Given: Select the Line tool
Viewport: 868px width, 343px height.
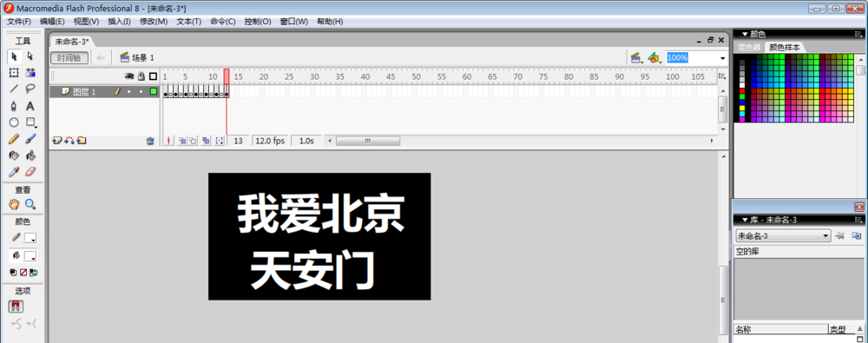Looking at the screenshot, I should [x=15, y=89].
